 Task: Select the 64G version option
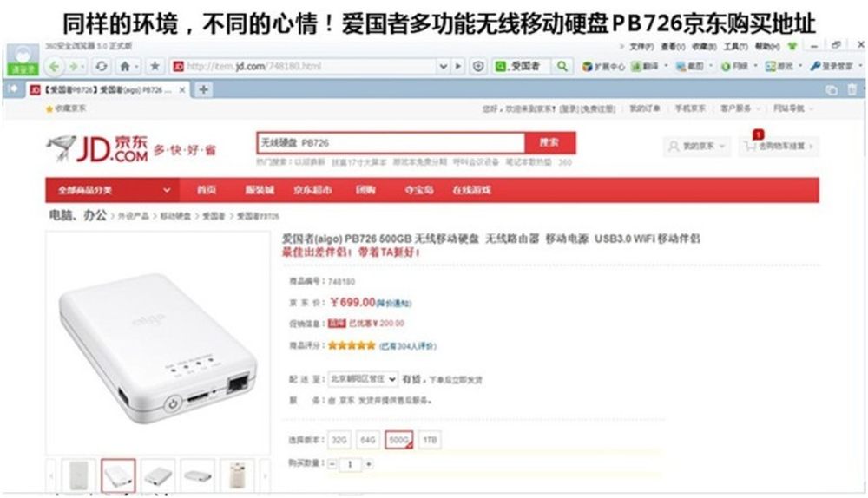click(x=367, y=440)
